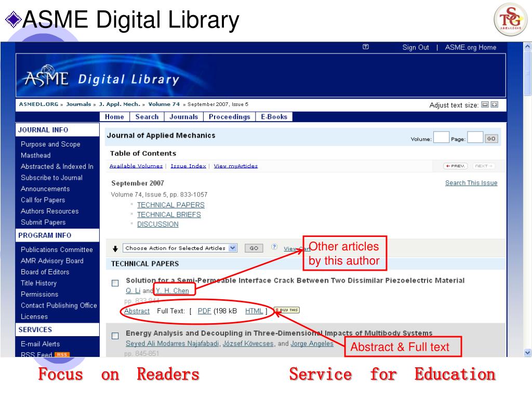Open AMR Advisory Board

52,261
